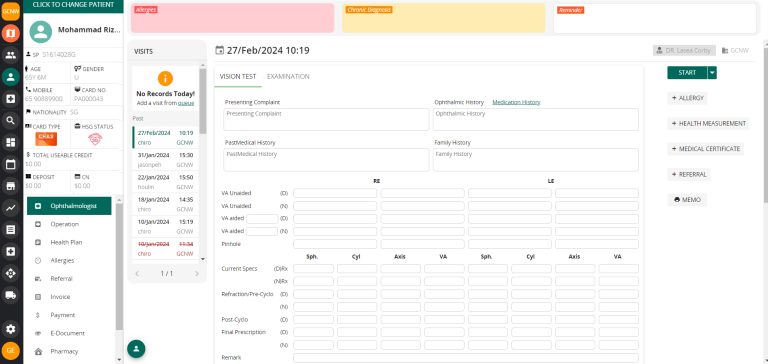Switch to VISION TEST tab

tap(238, 76)
